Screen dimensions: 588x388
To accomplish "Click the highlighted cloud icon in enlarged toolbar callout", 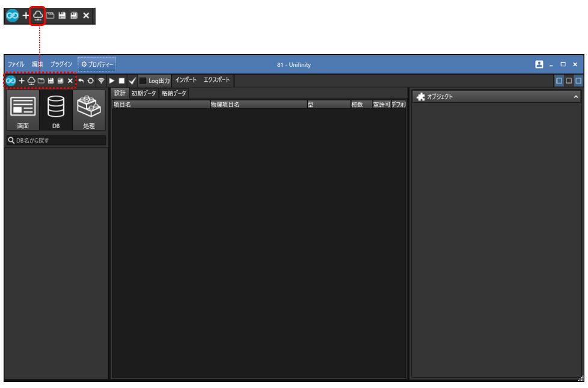I will 38,16.
